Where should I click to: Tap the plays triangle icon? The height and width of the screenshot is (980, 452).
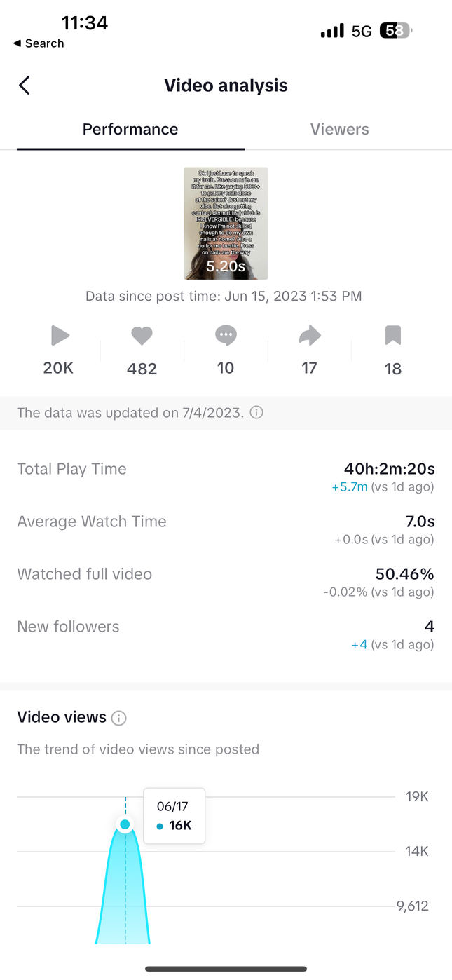tap(60, 336)
